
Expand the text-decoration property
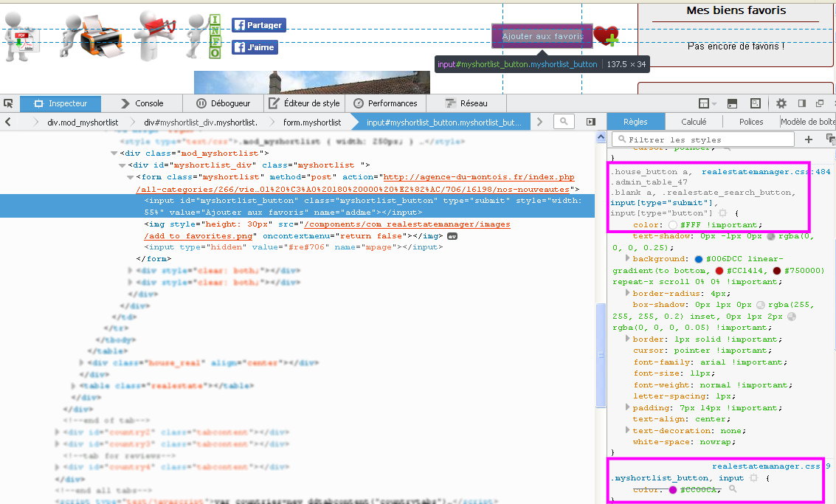coord(627,430)
